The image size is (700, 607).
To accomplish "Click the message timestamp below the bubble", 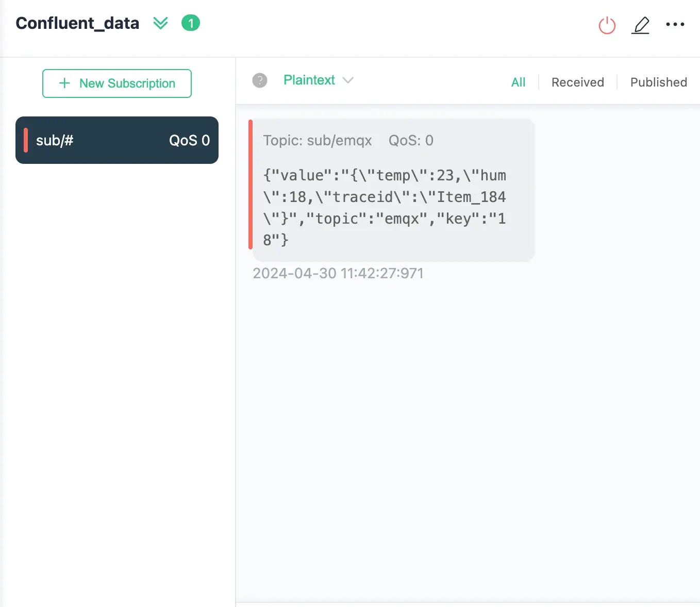I will (338, 273).
